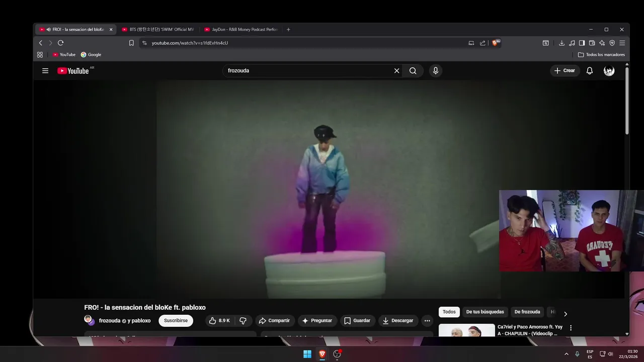
Task: Open the recording app taskbar icon
Action: coord(337,354)
